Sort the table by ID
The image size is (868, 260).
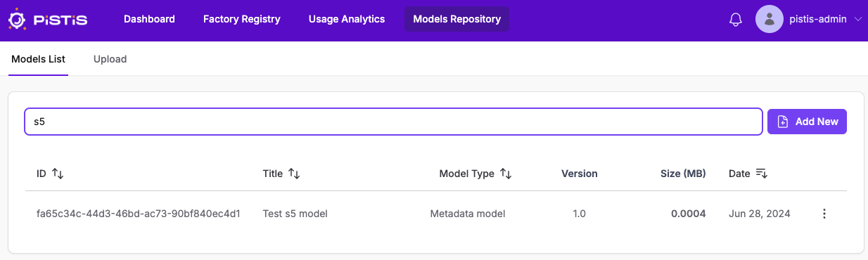pos(58,174)
